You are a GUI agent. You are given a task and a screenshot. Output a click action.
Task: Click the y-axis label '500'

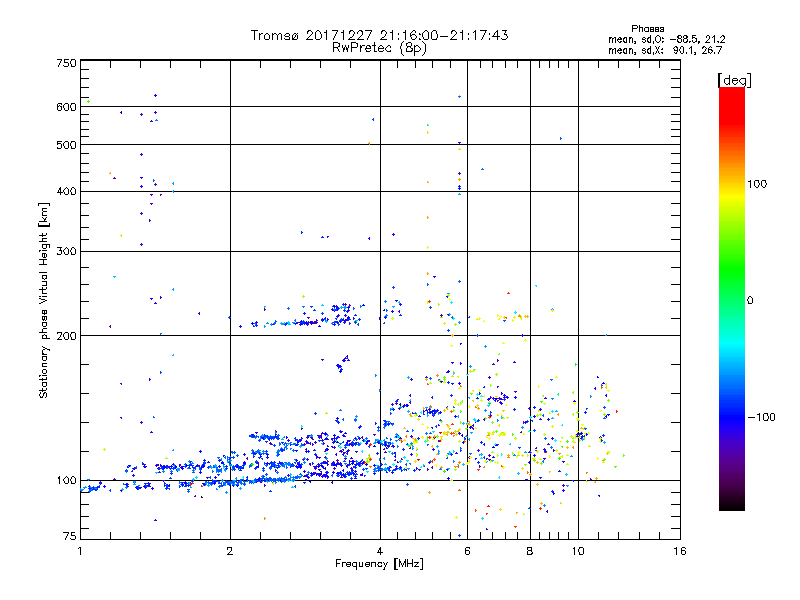tap(66, 145)
